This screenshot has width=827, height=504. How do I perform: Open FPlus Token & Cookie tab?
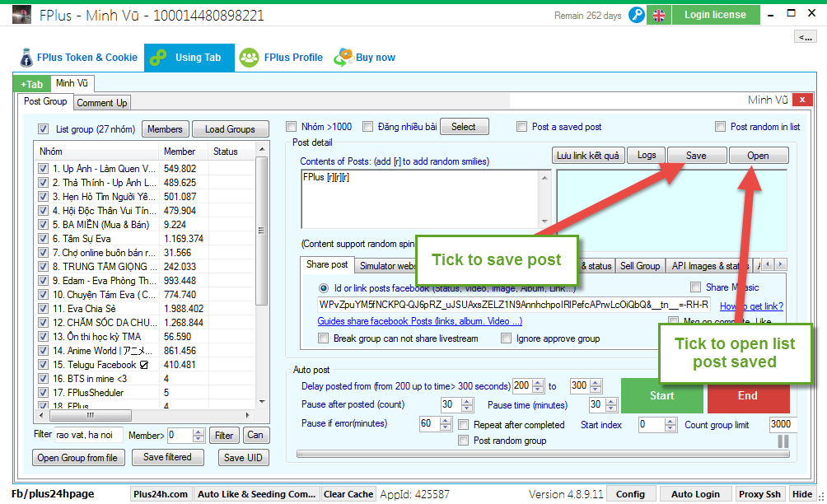point(80,58)
